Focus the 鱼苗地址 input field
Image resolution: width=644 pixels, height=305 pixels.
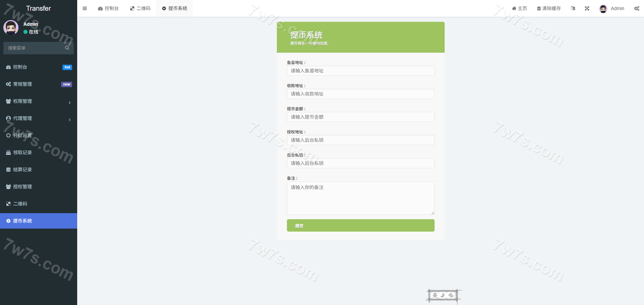point(360,71)
